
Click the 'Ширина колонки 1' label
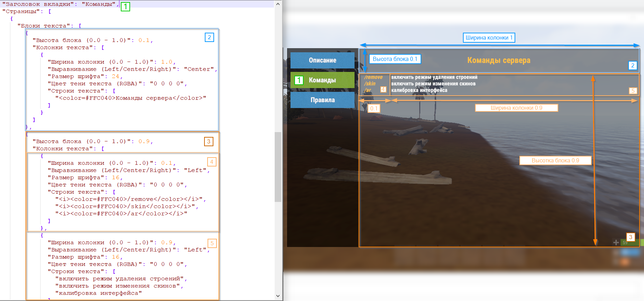489,38
